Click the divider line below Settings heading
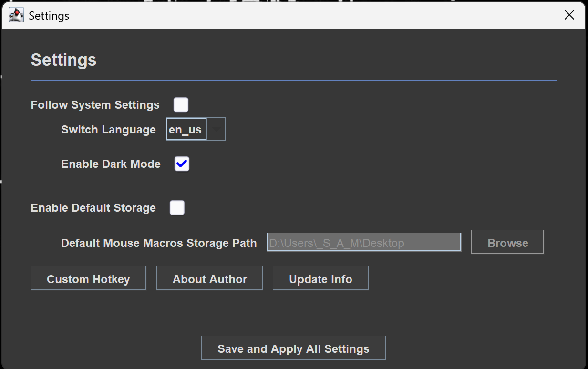 (293, 79)
